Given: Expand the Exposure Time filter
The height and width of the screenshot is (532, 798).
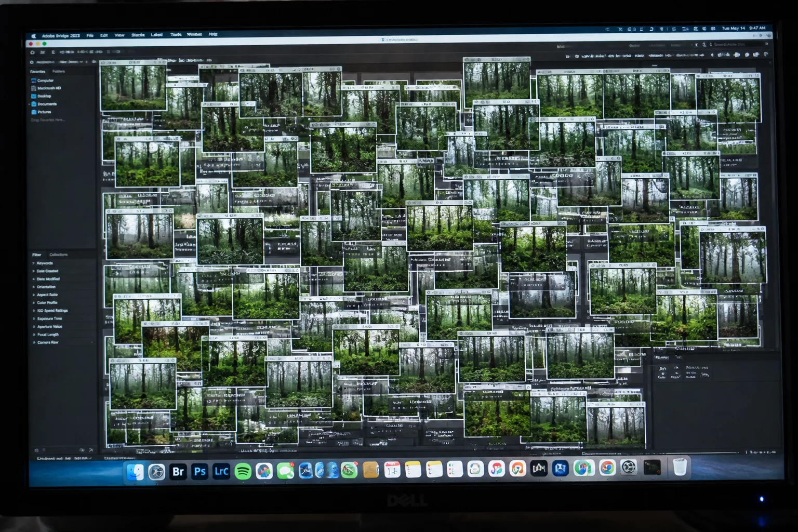Looking at the screenshot, I should click(34, 318).
